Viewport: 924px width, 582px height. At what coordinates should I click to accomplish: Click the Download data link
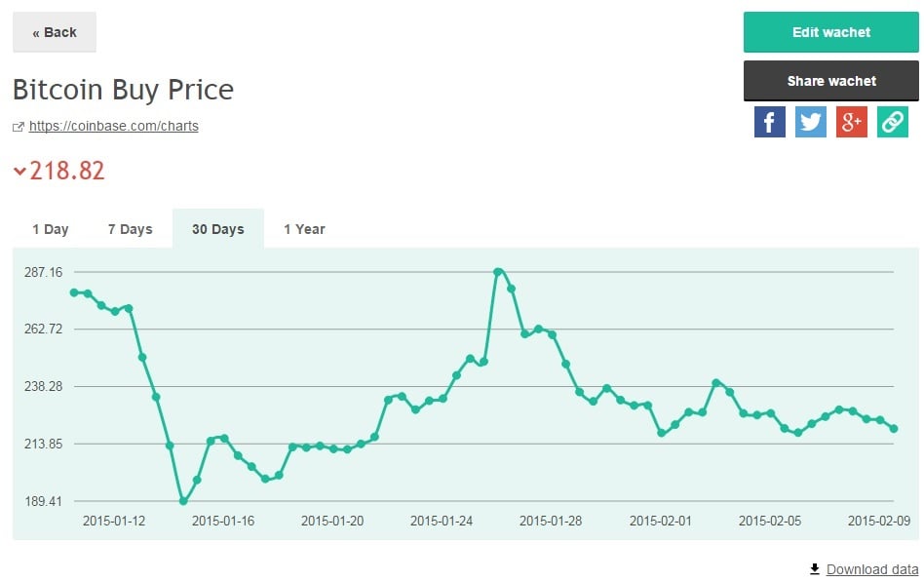(872, 569)
